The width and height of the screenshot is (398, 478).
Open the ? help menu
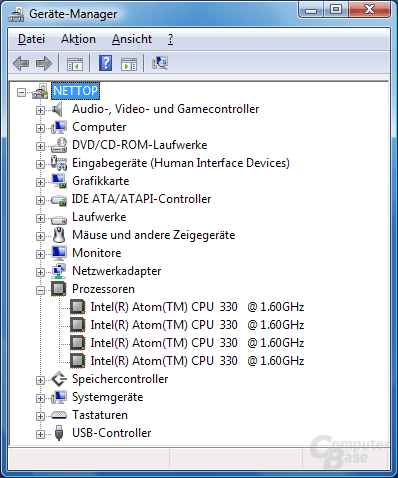tap(171, 39)
